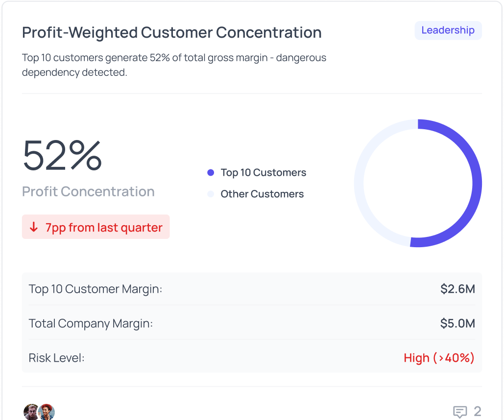Toggle the Top 10 Customers legend label
The image size is (504, 420).
(x=263, y=173)
